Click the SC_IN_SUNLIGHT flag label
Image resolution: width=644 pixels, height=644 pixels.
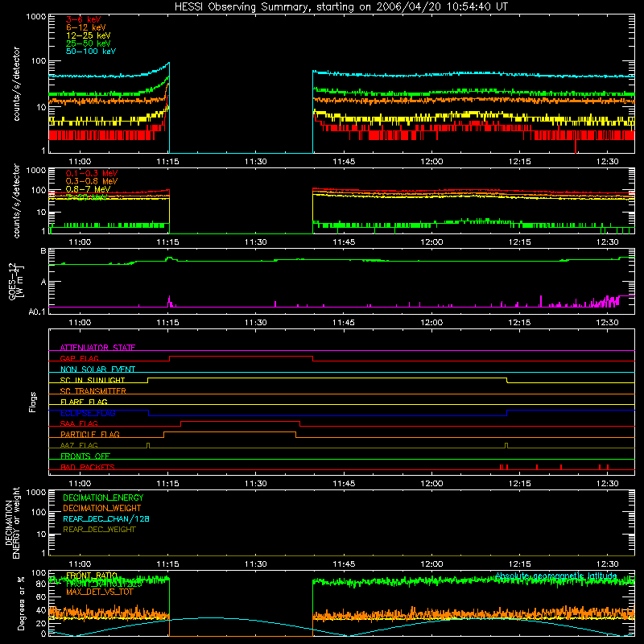pyautogui.click(x=93, y=380)
